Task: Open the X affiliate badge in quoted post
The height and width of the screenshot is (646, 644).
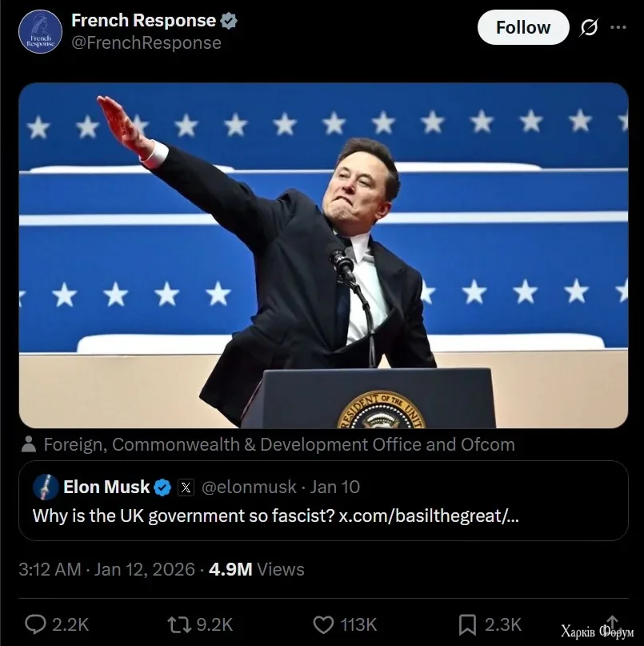Action: click(185, 487)
